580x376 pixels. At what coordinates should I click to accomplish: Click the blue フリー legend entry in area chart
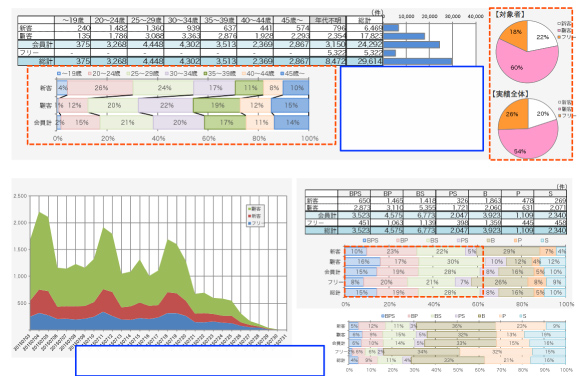coord(256,223)
